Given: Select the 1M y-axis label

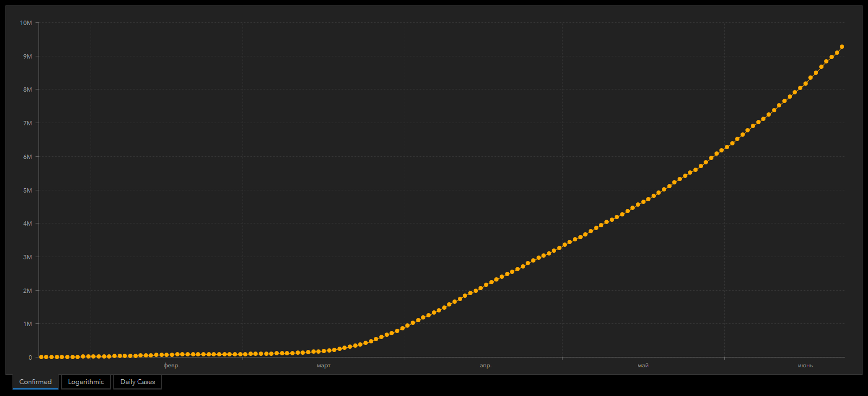Looking at the screenshot, I should [27, 324].
